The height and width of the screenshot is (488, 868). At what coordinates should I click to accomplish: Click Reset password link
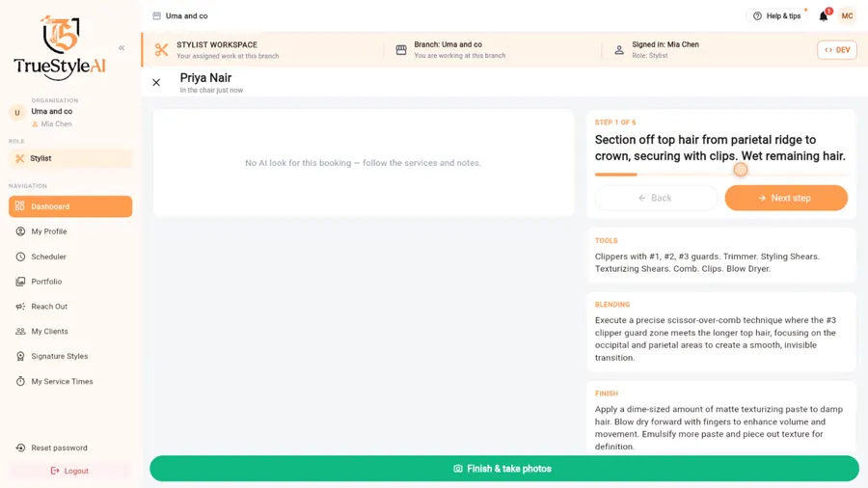pos(59,448)
